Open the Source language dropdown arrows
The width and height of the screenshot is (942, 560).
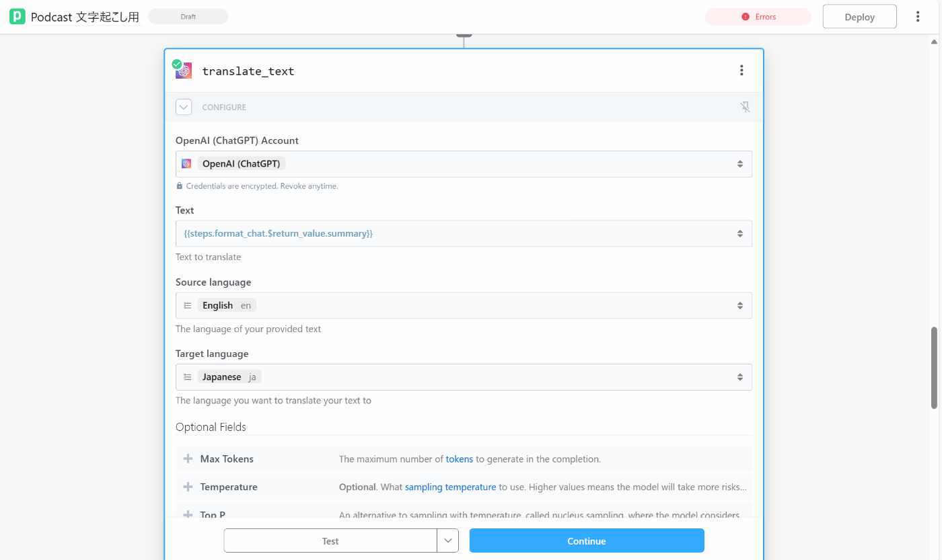pos(740,305)
